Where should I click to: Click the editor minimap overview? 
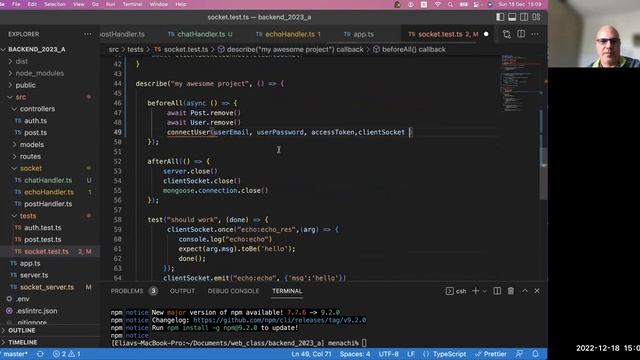tap(520, 84)
